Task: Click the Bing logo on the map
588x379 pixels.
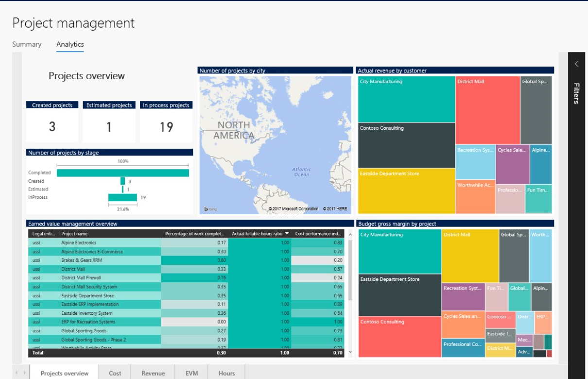Action: [210, 209]
